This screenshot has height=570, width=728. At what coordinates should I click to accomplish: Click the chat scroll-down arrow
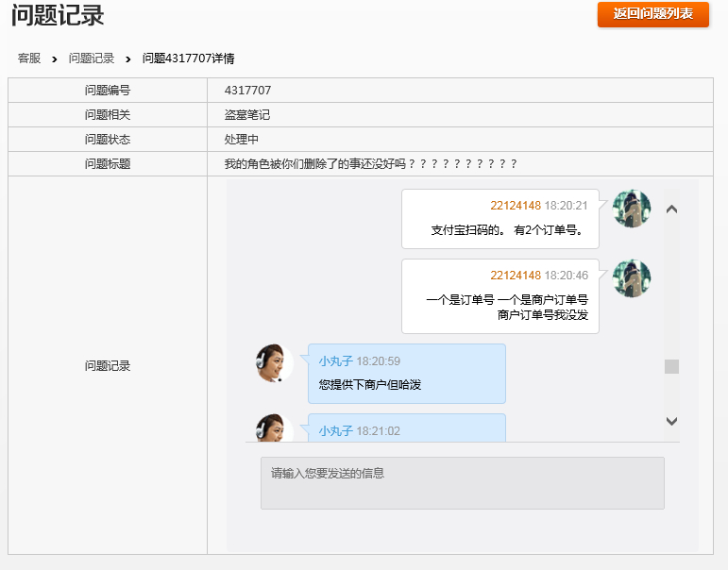pyautogui.click(x=671, y=421)
